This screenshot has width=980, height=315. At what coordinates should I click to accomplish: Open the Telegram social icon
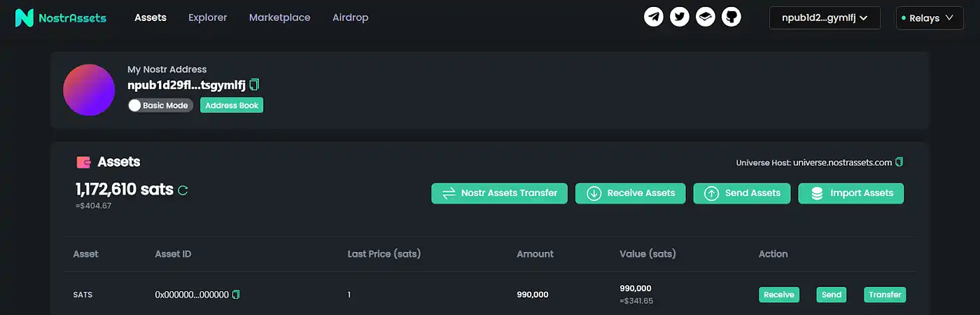(654, 17)
